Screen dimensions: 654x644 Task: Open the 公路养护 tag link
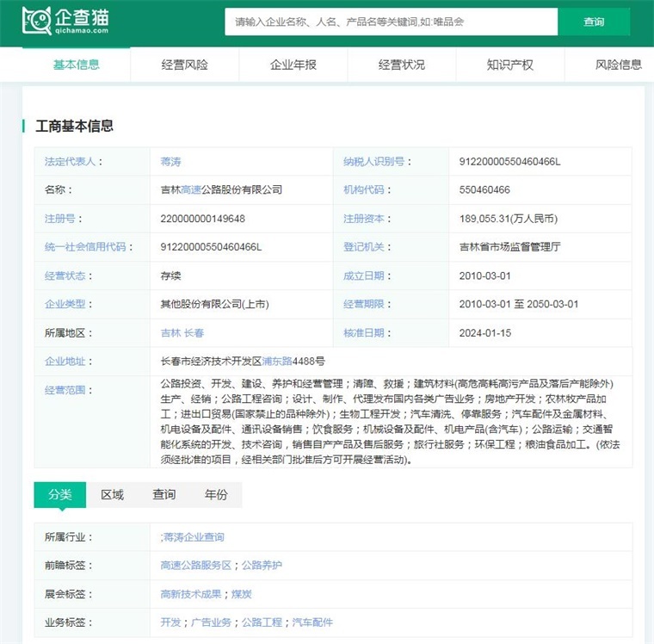[x=262, y=566]
